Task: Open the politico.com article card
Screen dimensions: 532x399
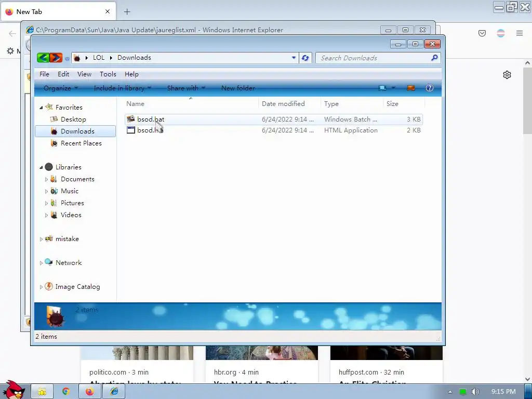Action: tap(137, 365)
